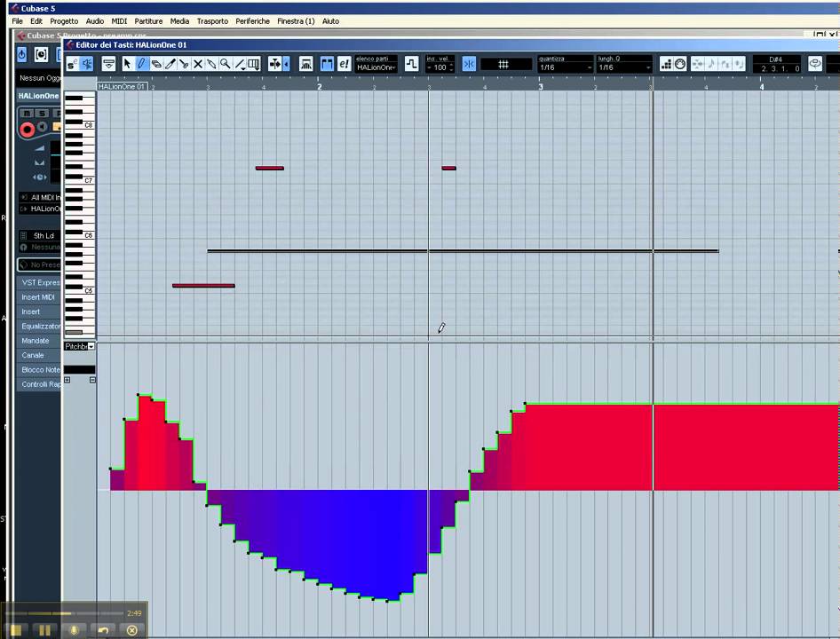
Task: Toggle Step Input button
Action: (x=666, y=64)
